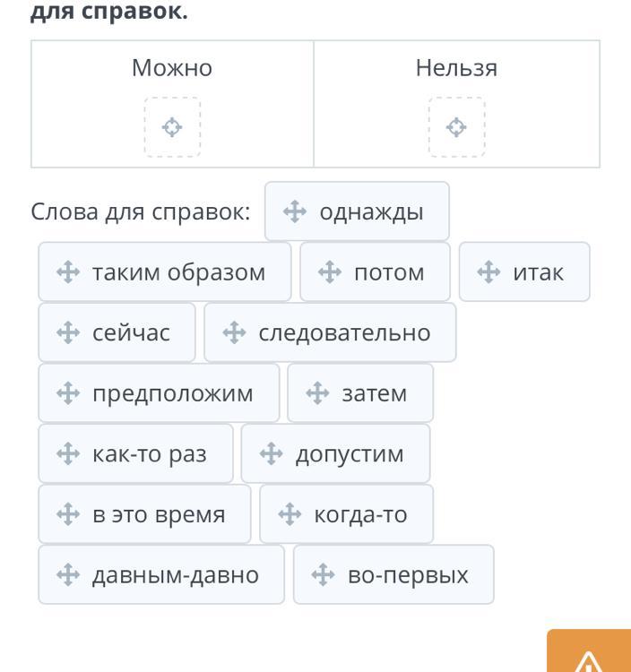Image resolution: width=631 pixels, height=672 pixels.
Task: Select the word chip в это время
Action: point(144,514)
